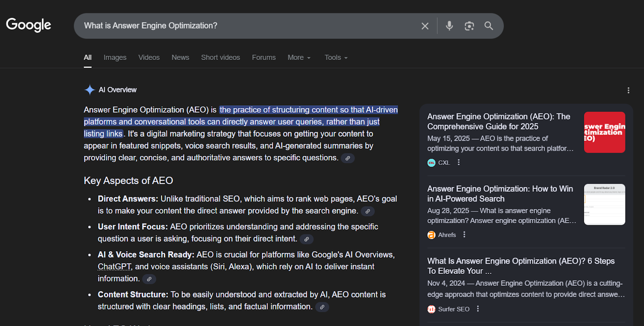644x326 pixels.
Task: Switch to the Short videos tab
Action: click(220, 57)
